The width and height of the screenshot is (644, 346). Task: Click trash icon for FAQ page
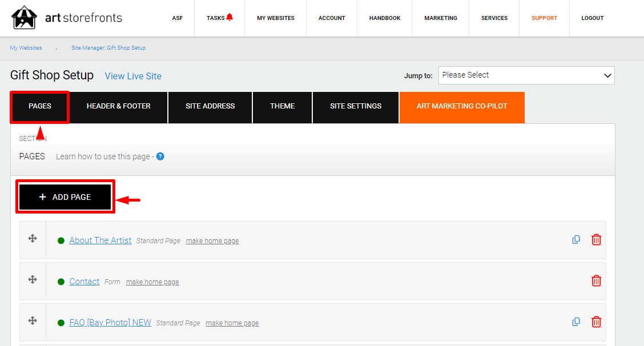(596, 322)
